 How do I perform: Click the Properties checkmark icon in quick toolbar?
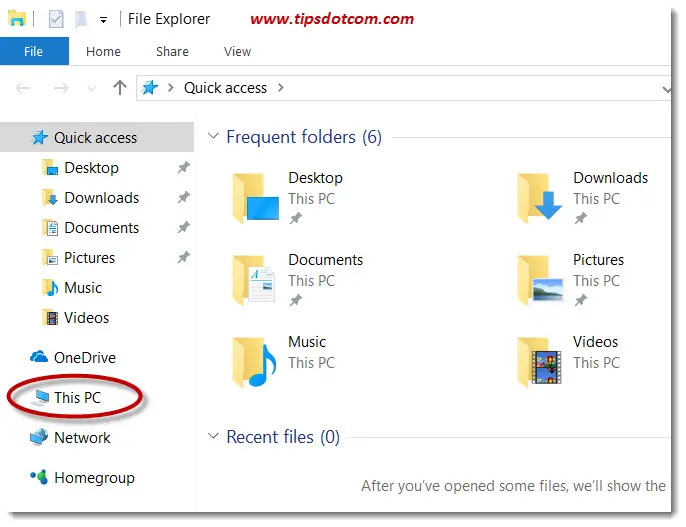pyautogui.click(x=56, y=19)
